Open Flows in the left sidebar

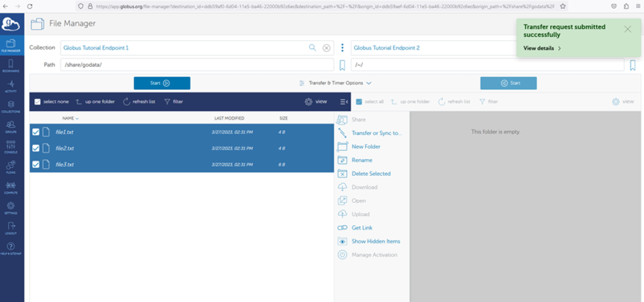click(11, 167)
